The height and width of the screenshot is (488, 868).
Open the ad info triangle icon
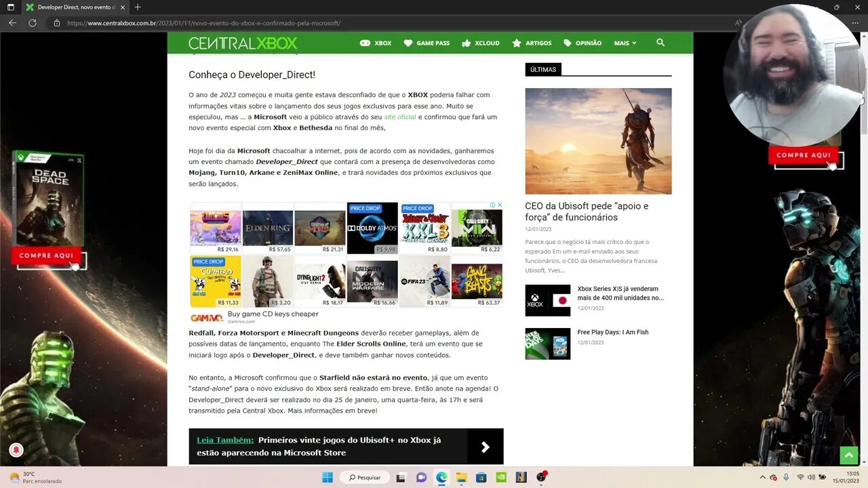(493, 205)
